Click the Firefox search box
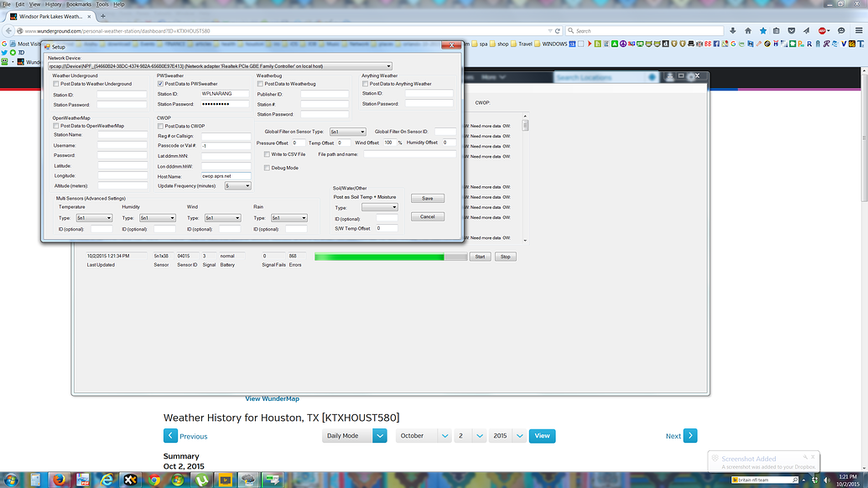Image resolution: width=868 pixels, height=488 pixels. (645, 31)
